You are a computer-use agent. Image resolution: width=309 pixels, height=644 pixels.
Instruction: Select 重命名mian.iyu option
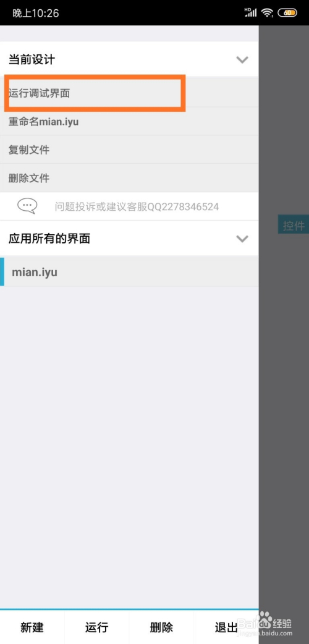(129, 122)
